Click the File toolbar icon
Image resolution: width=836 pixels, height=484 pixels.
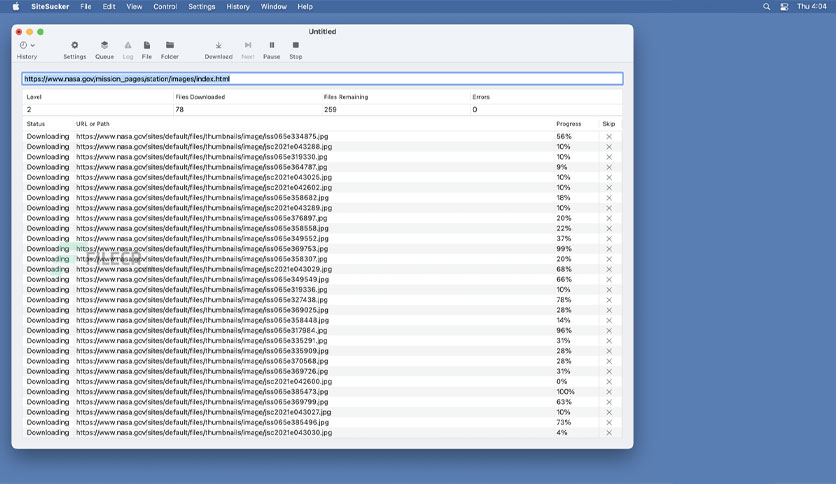pos(147,50)
